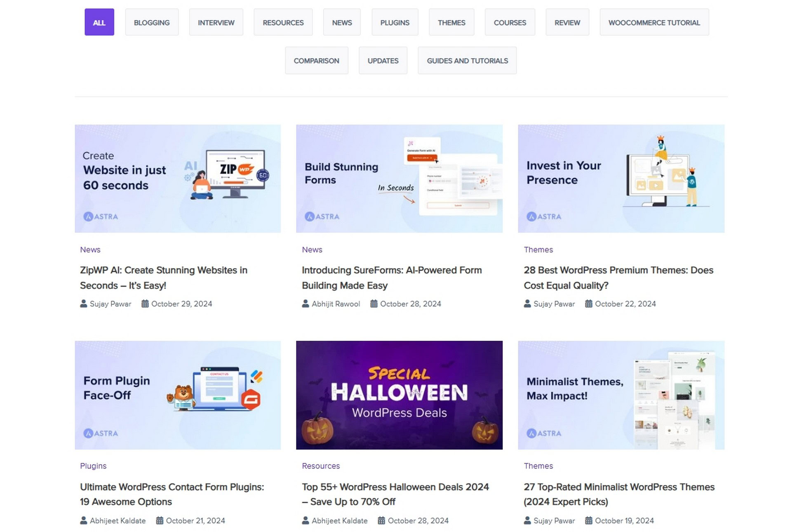Show posts under UPDATES
The image size is (804, 532).
pos(383,61)
